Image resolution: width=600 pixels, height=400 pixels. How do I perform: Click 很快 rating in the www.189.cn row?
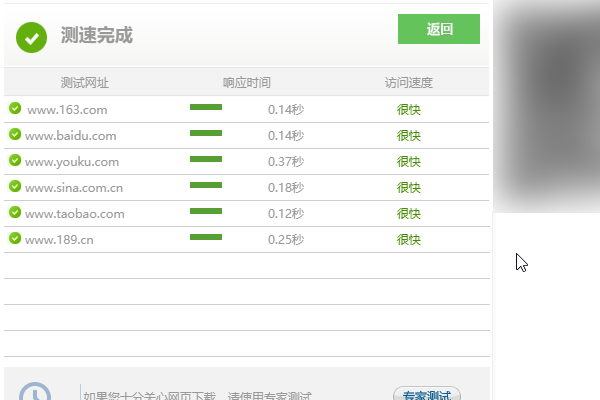click(409, 240)
